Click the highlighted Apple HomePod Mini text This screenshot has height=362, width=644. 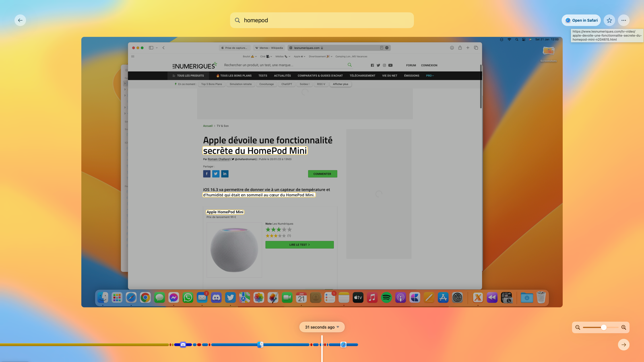click(x=225, y=212)
